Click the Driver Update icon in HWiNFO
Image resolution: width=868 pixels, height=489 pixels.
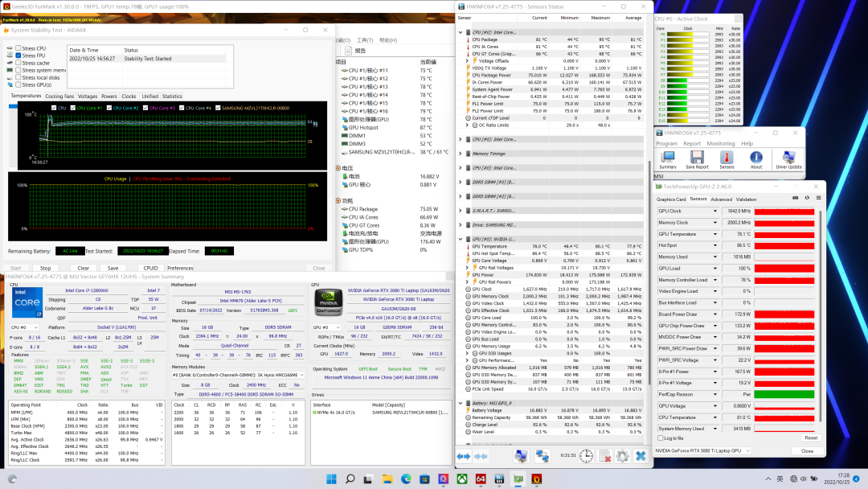pyautogui.click(x=788, y=159)
